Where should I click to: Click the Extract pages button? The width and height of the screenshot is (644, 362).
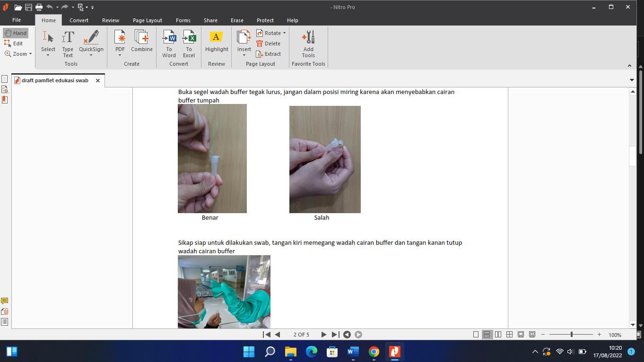point(269,54)
